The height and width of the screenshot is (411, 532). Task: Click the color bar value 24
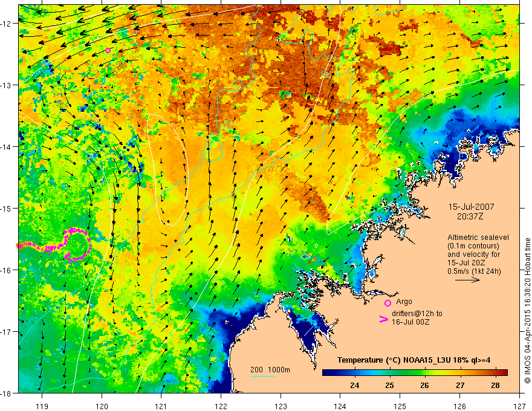click(x=354, y=385)
